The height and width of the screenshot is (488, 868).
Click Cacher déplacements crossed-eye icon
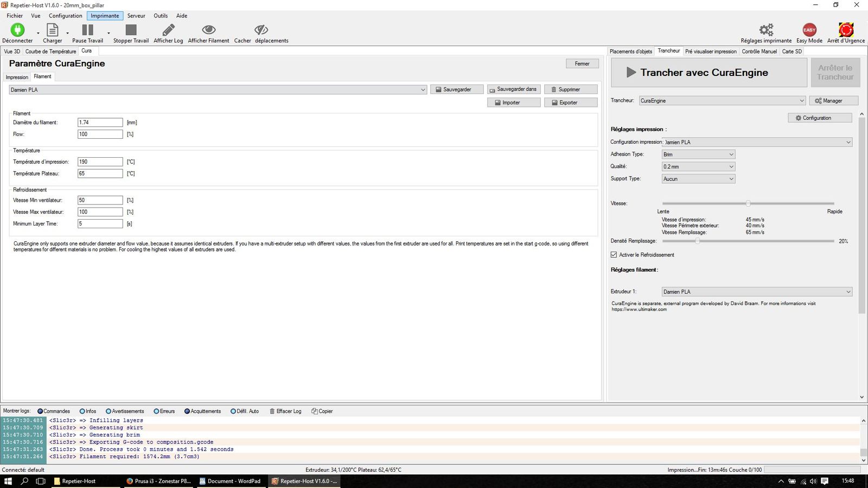[x=261, y=30]
